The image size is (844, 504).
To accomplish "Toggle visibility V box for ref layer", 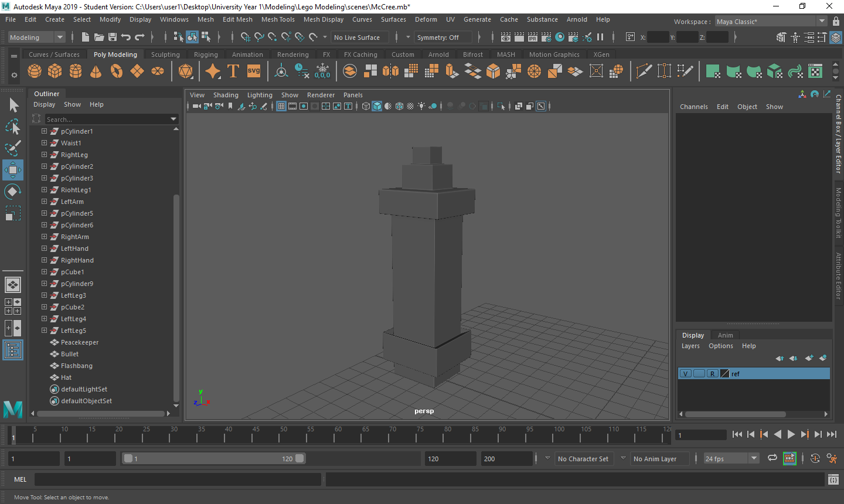I will (685, 373).
